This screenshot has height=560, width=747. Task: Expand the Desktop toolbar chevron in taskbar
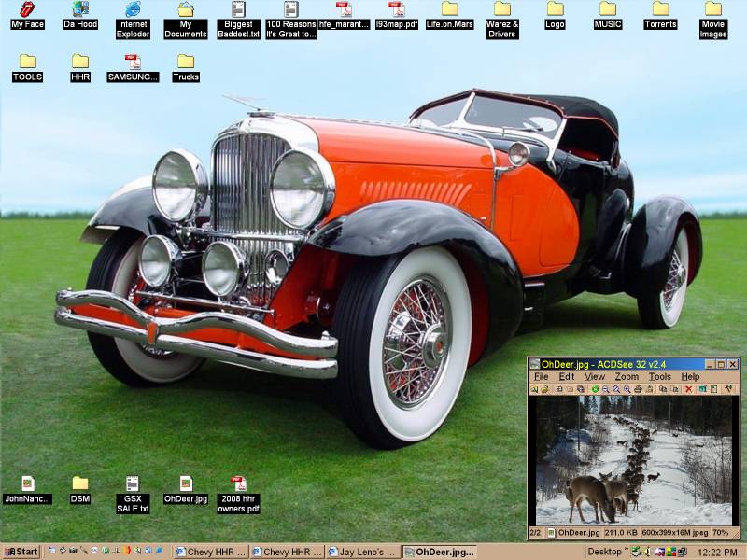click(x=627, y=552)
